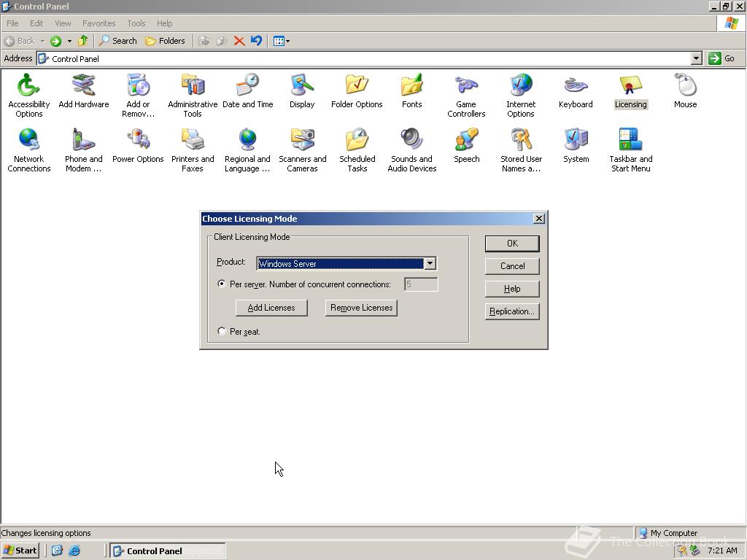Select the Internet Options icon
This screenshot has height=560, width=747.
[x=521, y=96]
